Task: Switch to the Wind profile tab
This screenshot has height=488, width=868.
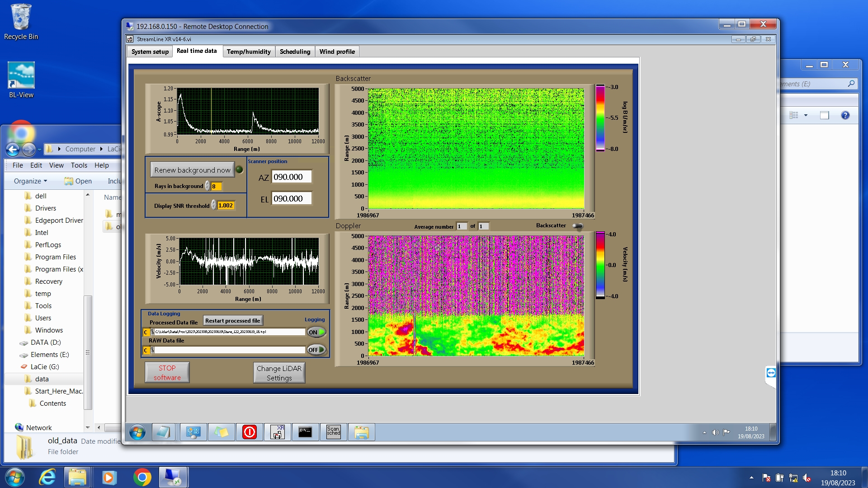Action: 337,52
